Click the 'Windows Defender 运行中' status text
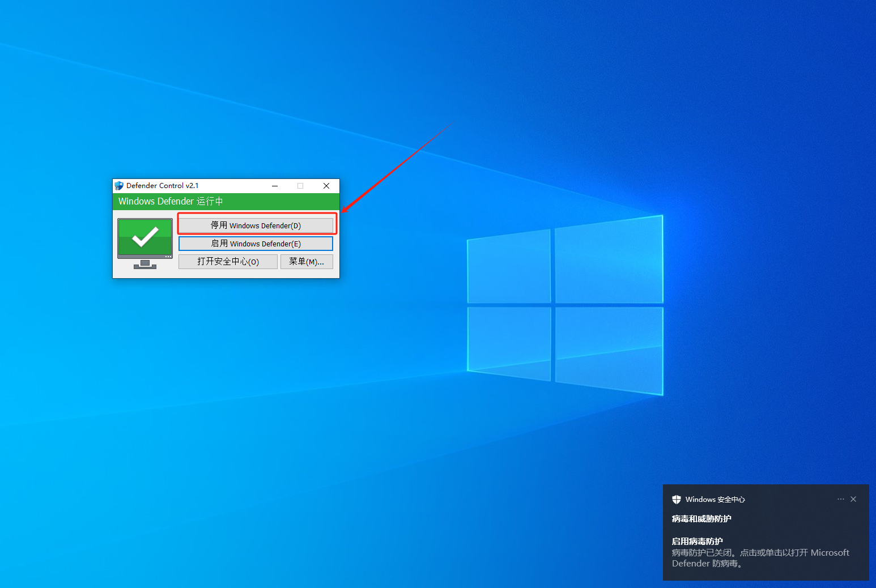876x588 pixels. tap(171, 201)
